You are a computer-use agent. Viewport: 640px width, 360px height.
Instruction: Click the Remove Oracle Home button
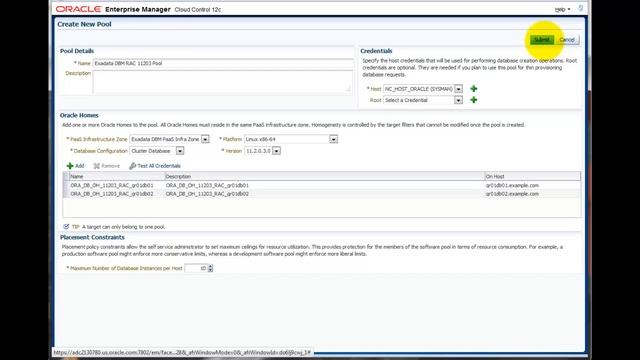tap(107, 166)
